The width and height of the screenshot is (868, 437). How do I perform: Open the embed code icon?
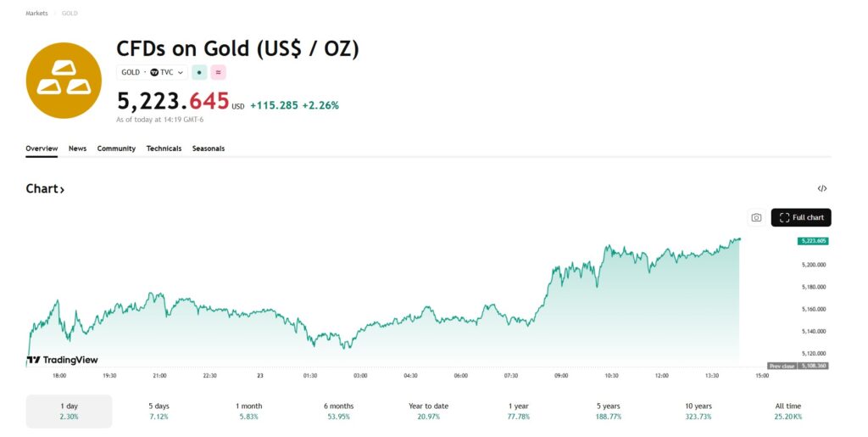pyautogui.click(x=822, y=188)
